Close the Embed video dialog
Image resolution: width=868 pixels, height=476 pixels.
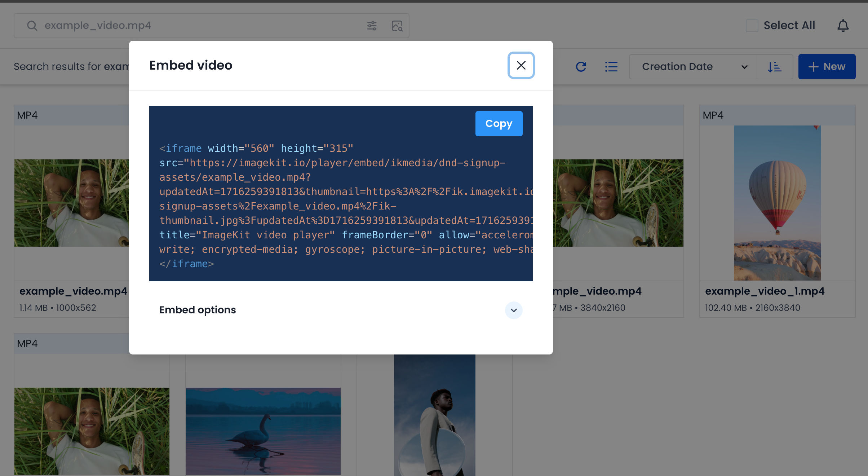point(521,65)
